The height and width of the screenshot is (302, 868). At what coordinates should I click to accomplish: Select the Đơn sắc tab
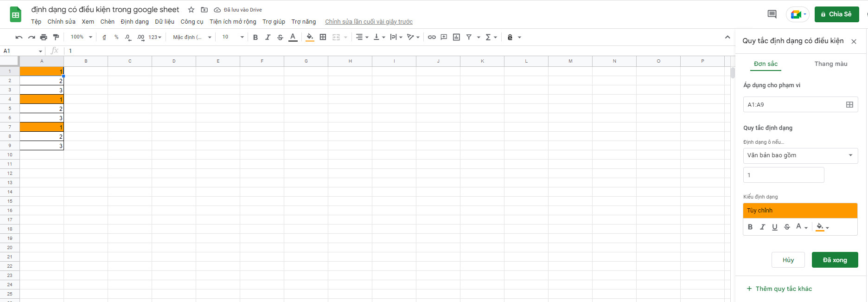(766, 64)
